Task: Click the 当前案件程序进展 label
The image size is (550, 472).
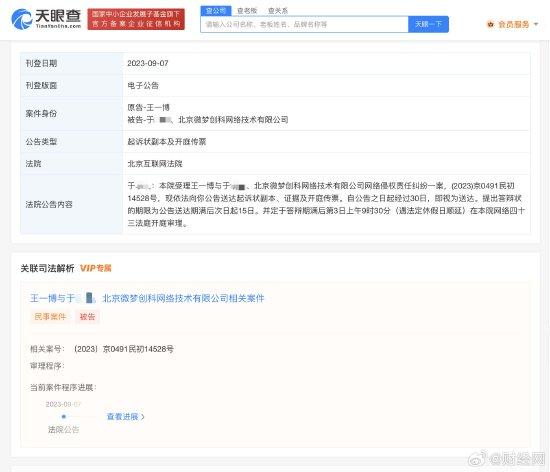Action: (63, 387)
